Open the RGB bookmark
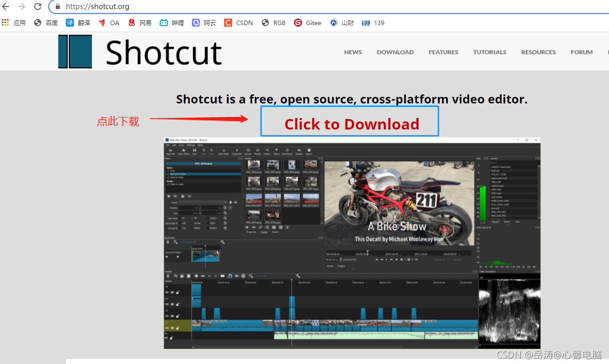The height and width of the screenshot is (364, 609). (274, 23)
